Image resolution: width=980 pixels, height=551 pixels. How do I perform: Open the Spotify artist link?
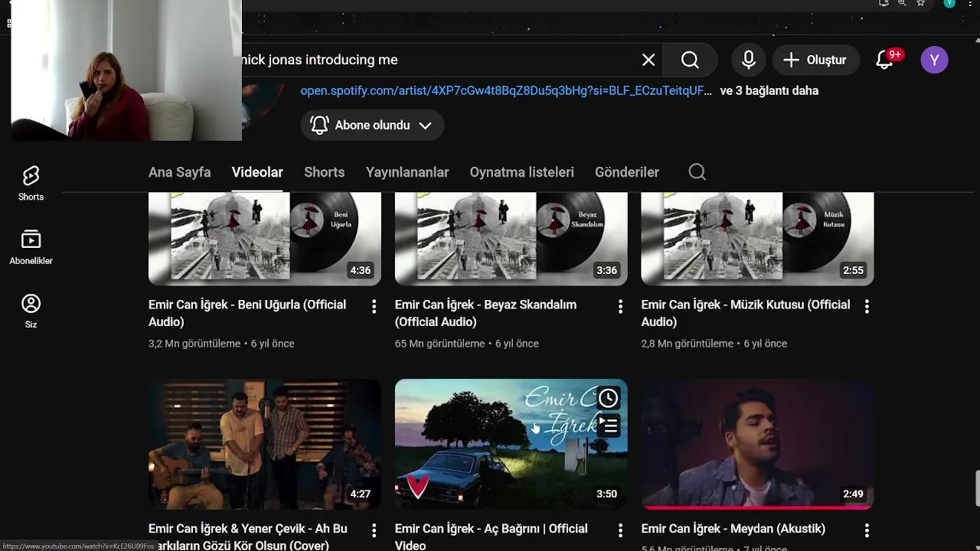[x=505, y=90]
